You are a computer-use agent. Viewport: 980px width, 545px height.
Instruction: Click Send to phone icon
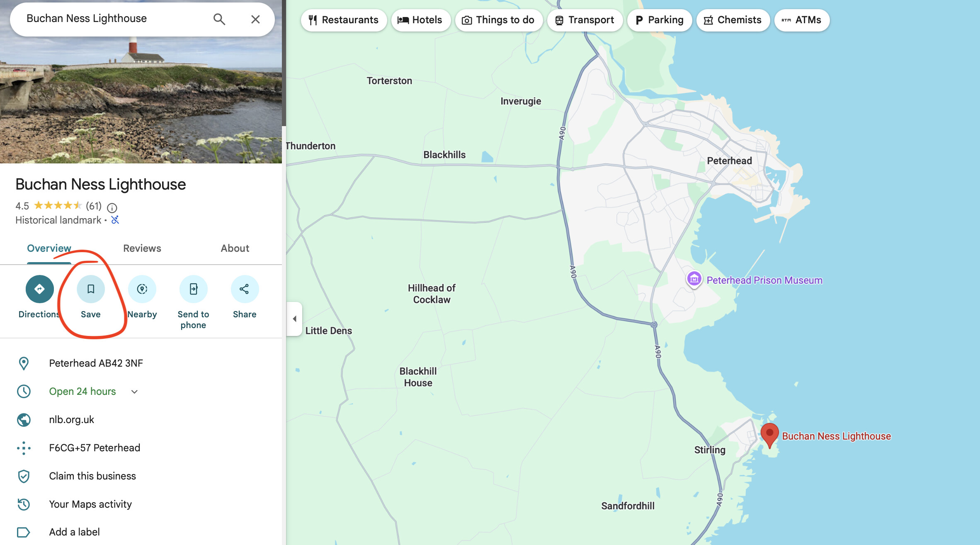(193, 289)
